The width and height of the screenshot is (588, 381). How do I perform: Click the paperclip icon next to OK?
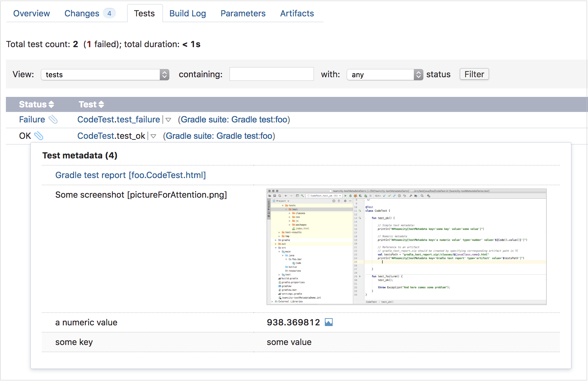point(39,136)
